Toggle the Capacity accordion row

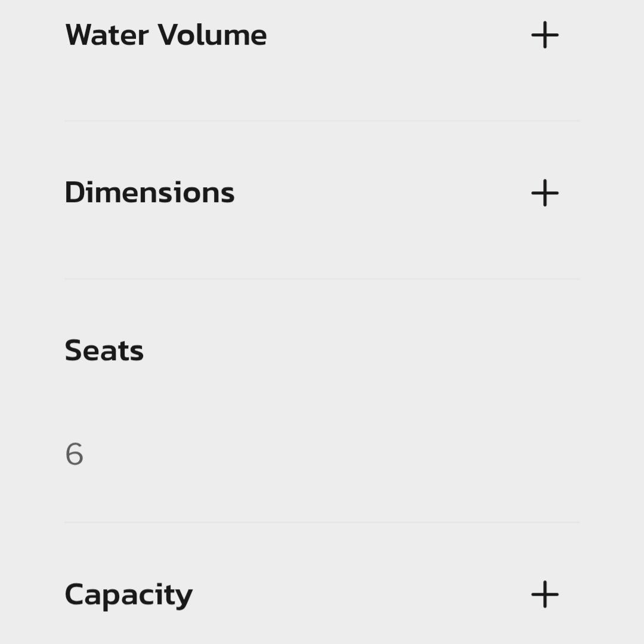click(322, 595)
